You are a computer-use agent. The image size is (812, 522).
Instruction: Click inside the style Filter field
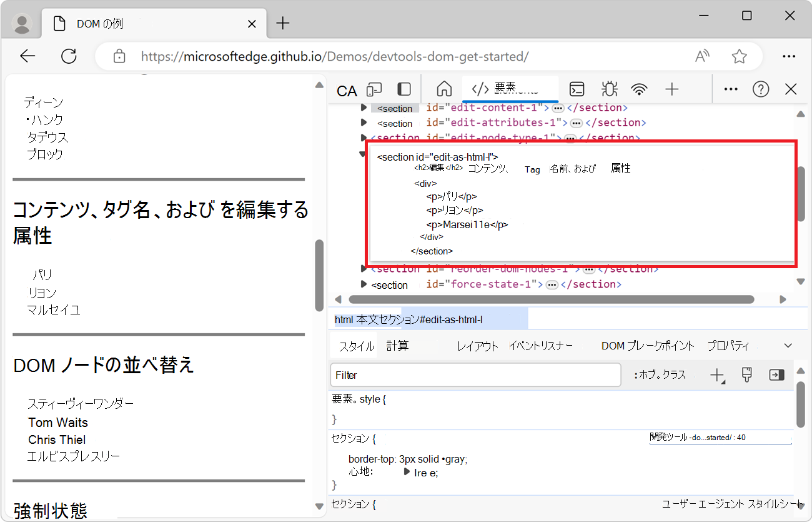pos(475,375)
